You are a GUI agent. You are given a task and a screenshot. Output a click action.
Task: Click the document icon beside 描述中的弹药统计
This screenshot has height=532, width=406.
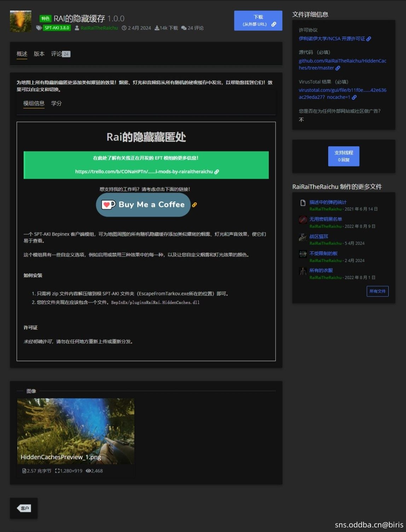click(303, 203)
